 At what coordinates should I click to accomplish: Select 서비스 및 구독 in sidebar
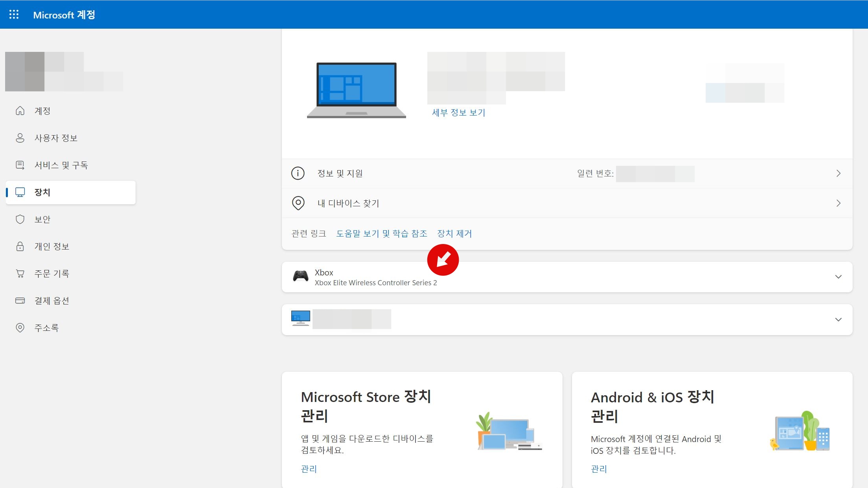click(x=61, y=165)
